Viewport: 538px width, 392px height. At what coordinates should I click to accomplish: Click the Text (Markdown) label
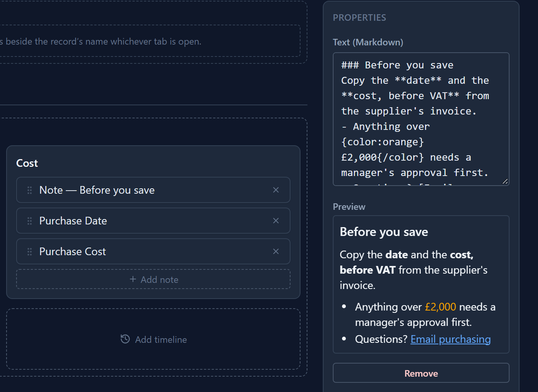click(368, 42)
